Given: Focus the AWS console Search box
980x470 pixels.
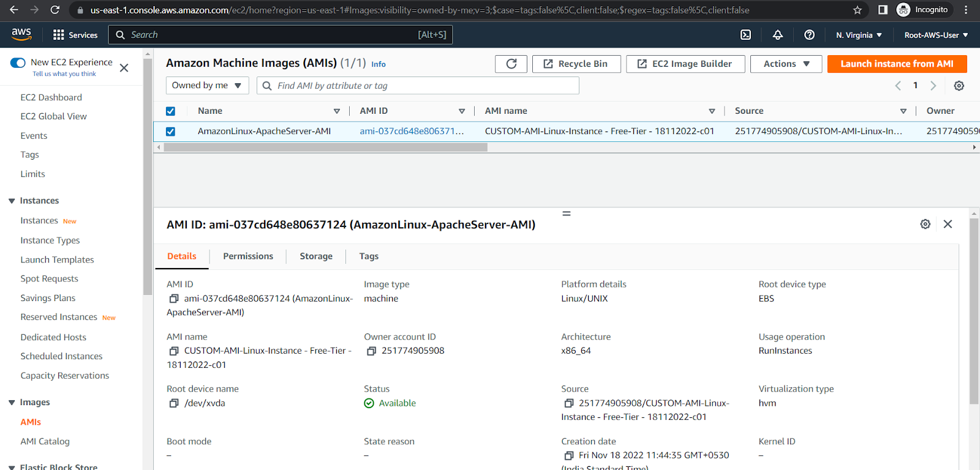Looking at the screenshot, I should click(x=281, y=35).
